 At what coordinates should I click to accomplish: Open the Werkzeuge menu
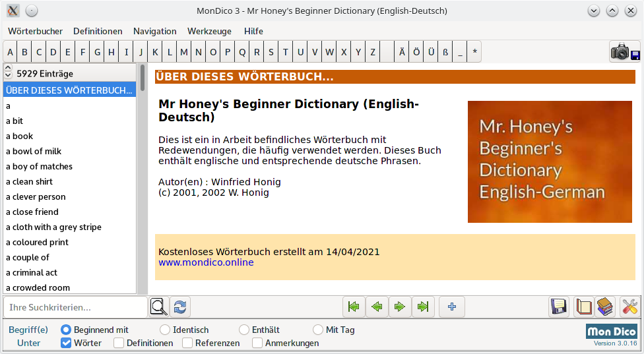[x=209, y=31]
